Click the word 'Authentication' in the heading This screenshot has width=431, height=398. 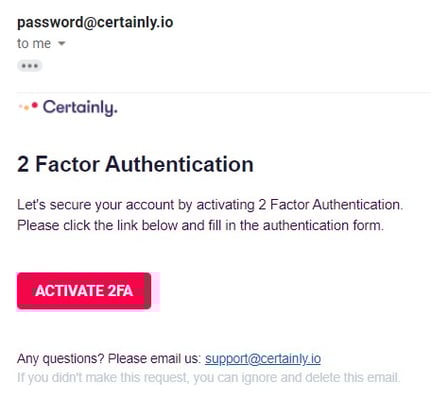[179, 164]
